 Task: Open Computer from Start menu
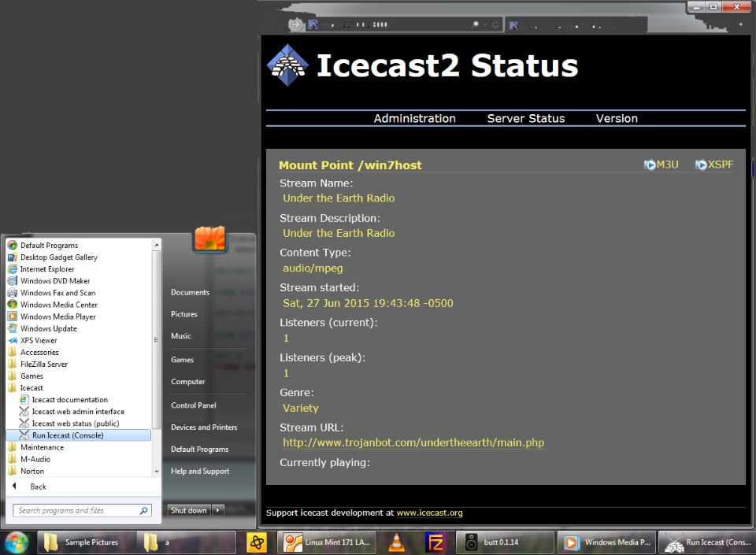click(188, 382)
